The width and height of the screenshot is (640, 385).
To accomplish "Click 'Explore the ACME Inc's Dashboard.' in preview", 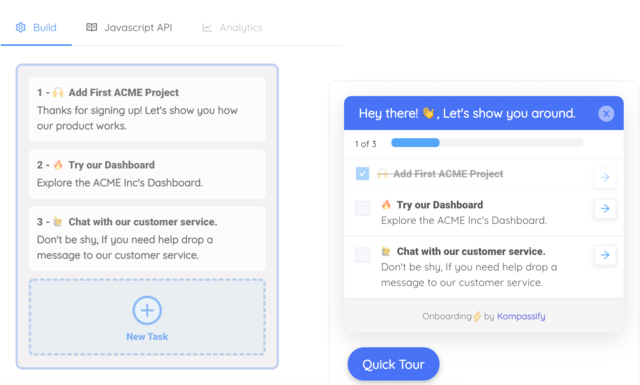I will pyautogui.click(x=464, y=220).
